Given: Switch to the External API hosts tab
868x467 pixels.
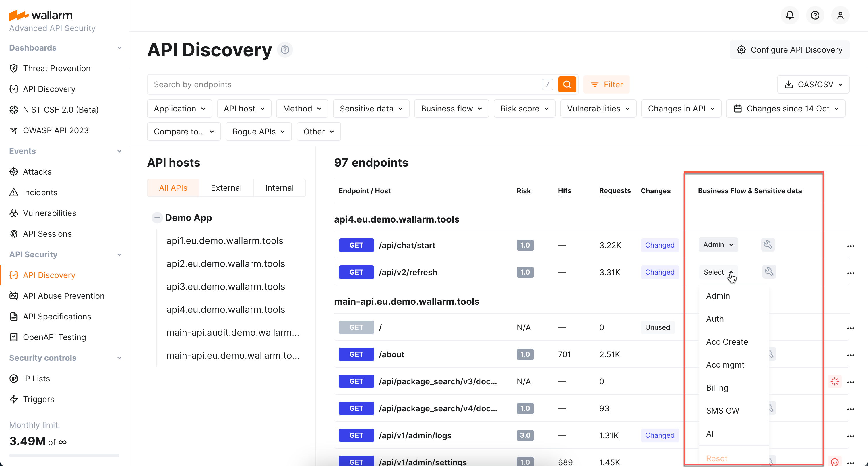Looking at the screenshot, I should (226, 188).
